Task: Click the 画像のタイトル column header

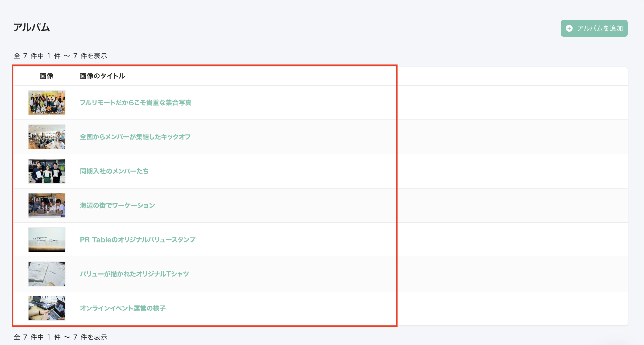Action: click(102, 76)
